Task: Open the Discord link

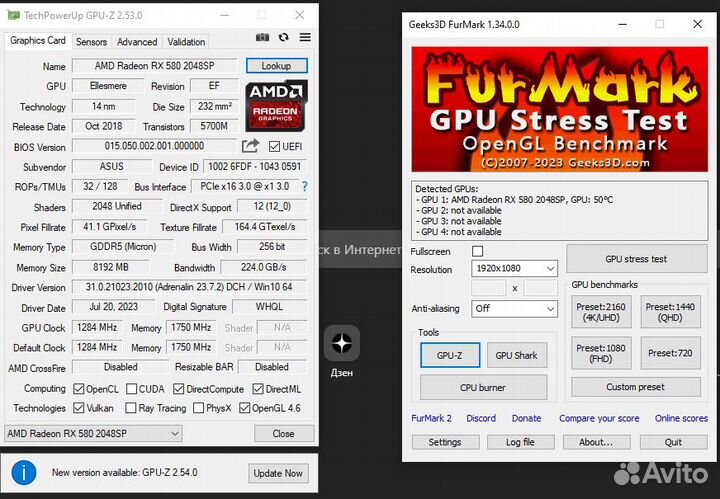Action: tap(481, 418)
